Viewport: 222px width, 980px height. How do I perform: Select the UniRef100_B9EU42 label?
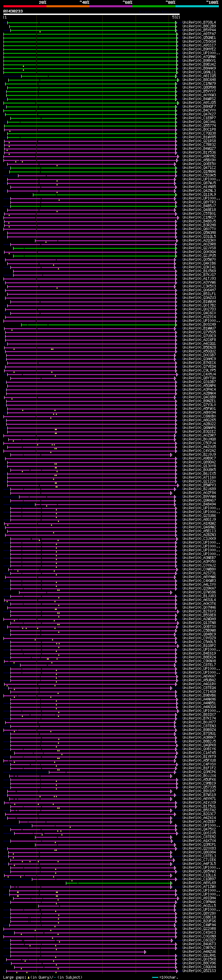coord(199,64)
